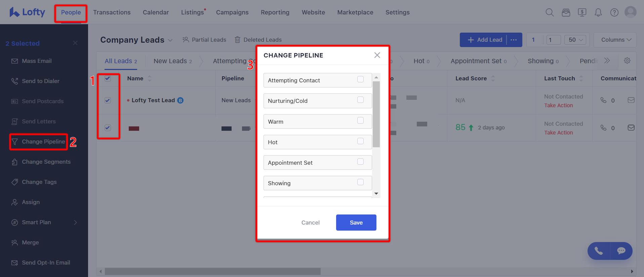Click the Deleted Leads trash icon
Viewport: 644px width, 277px height.
click(237, 40)
